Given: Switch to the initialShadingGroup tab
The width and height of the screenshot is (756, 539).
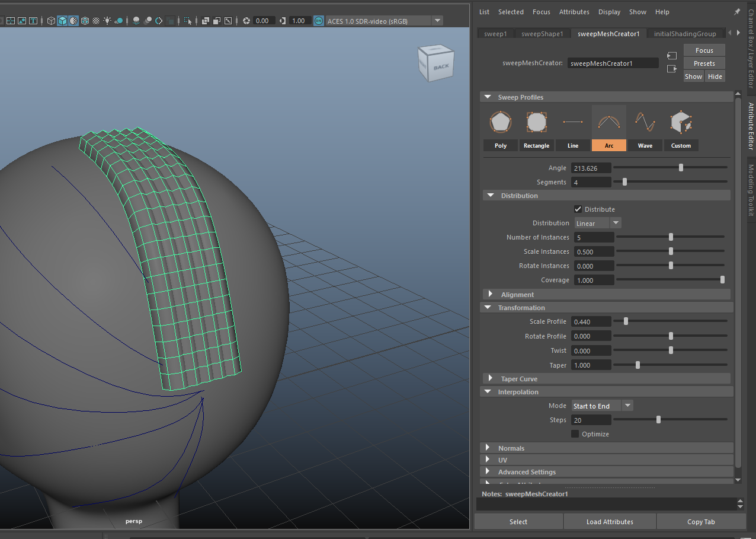Looking at the screenshot, I should (685, 34).
